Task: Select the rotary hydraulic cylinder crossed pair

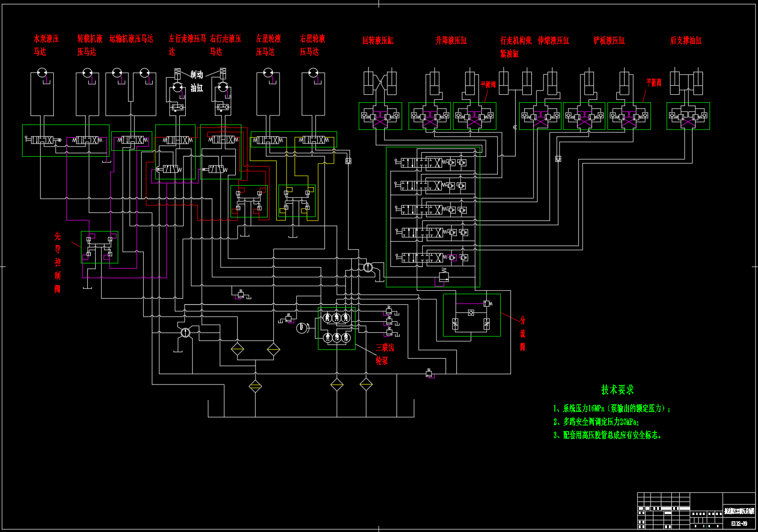Action: tap(380, 83)
